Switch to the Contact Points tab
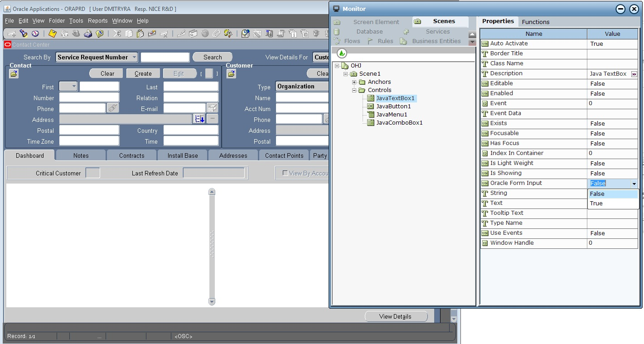This screenshot has height=344, width=644. coord(284,155)
